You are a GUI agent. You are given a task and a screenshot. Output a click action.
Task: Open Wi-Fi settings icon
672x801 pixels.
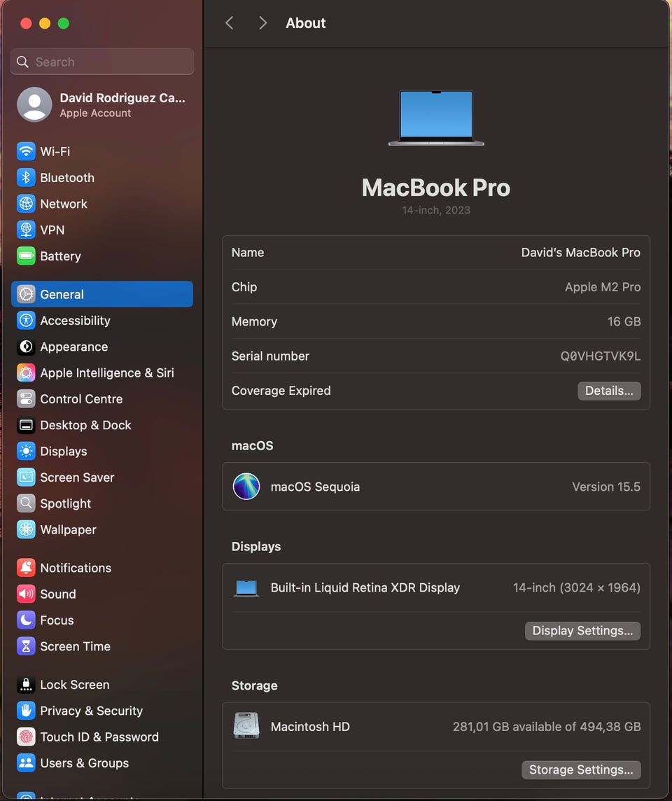pyautogui.click(x=26, y=151)
